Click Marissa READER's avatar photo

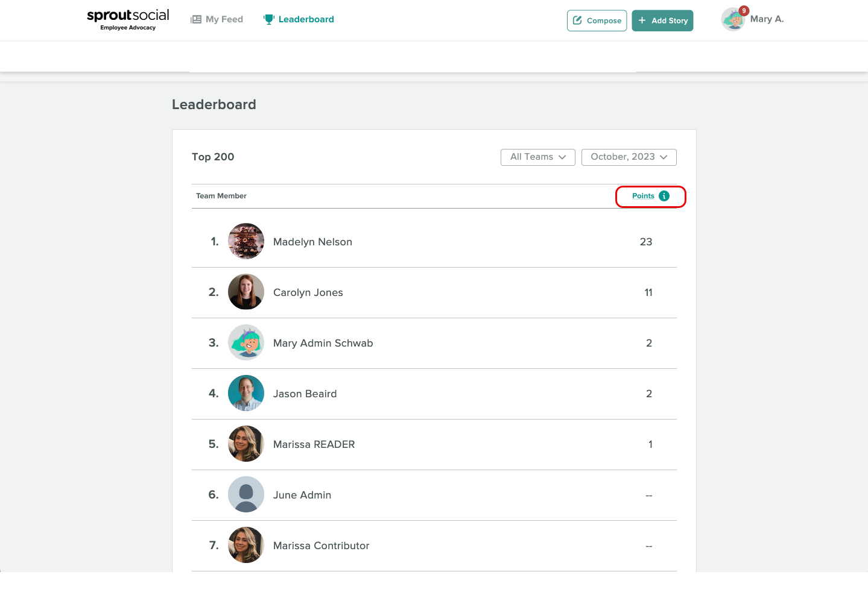246,444
